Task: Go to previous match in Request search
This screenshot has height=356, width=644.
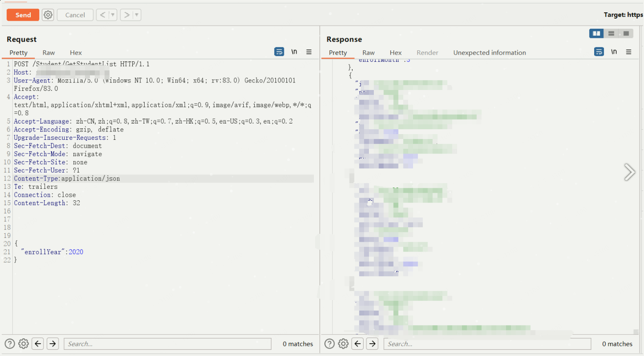Action: (38, 344)
